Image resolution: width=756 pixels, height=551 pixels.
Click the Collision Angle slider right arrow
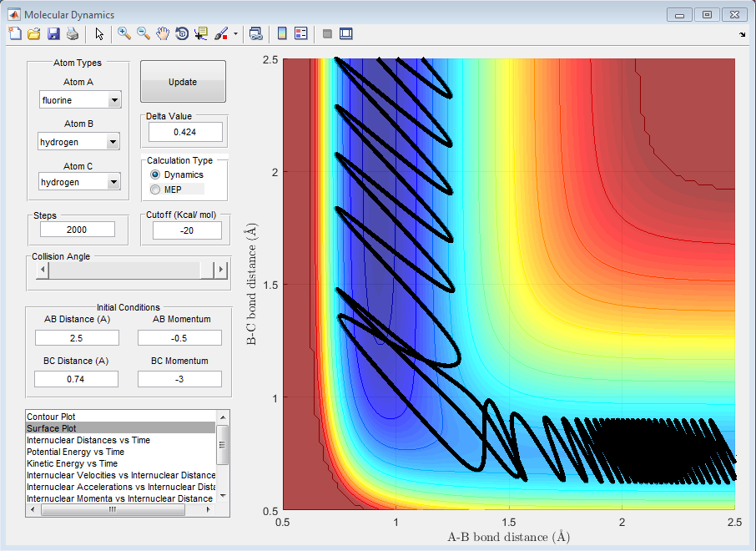[221, 270]
